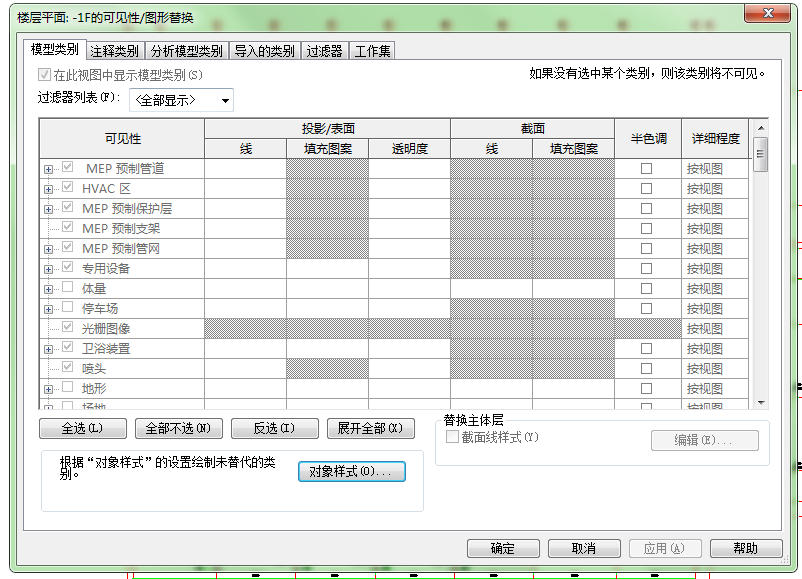Open 帮助 for this dialog
The height and width of the screenshot is (579, 802).
point(746,549)
